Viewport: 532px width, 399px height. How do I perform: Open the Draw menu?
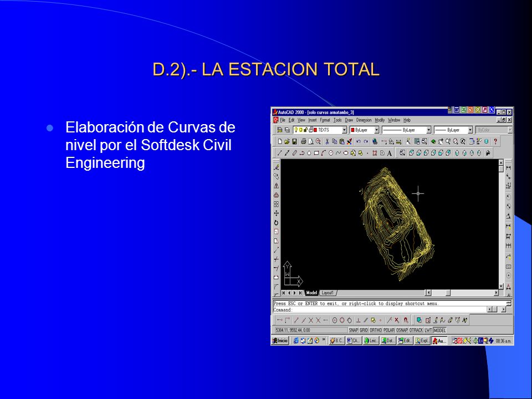point(349,120)
